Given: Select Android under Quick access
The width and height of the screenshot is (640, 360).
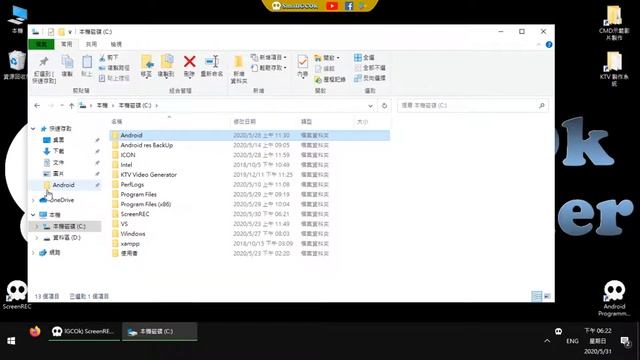Looking at the screenshot, I should point(63,185).
